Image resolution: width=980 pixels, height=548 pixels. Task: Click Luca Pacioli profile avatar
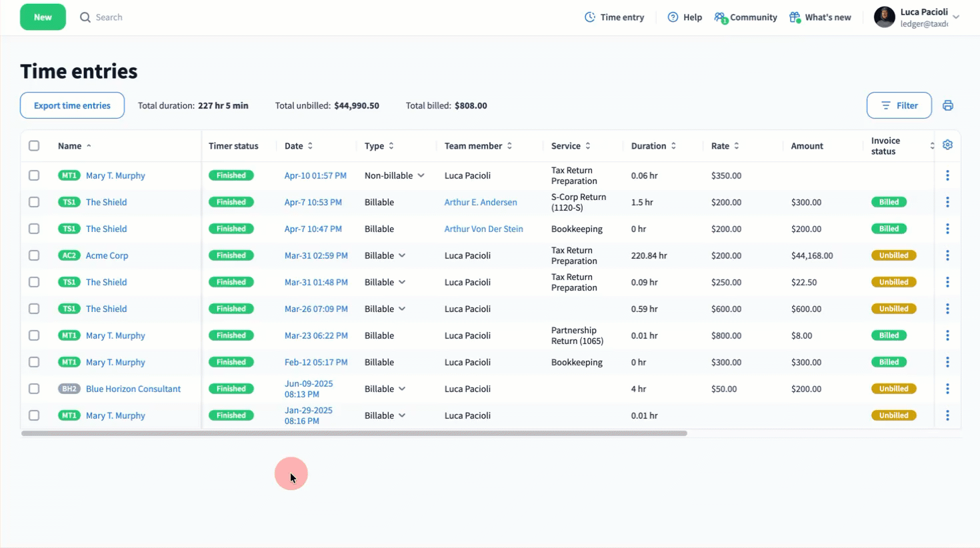[x=884, y=17]
